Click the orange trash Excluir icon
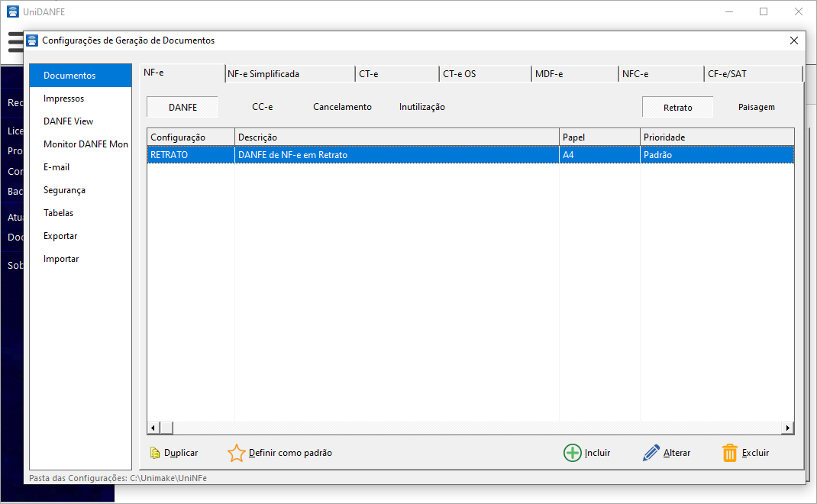The width and height of the screenshot is (817, 504). point(730,453)
